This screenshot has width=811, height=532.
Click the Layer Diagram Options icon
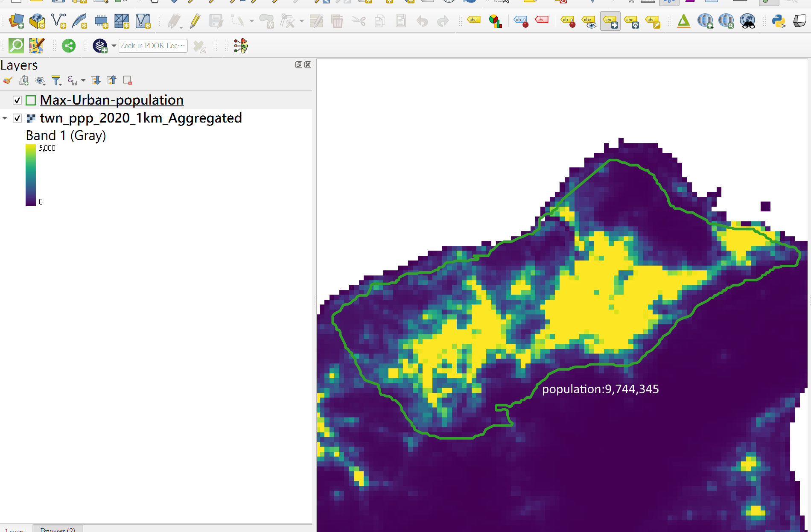click(495, 21)
